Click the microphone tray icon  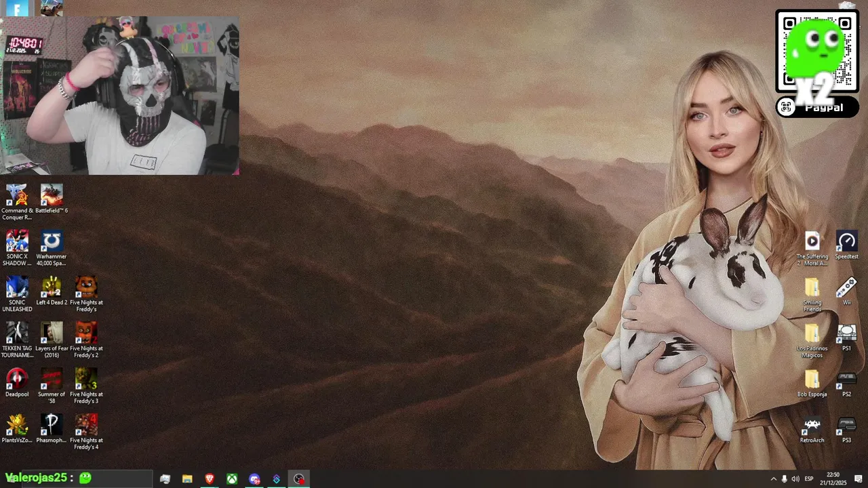tap(785, 479)
